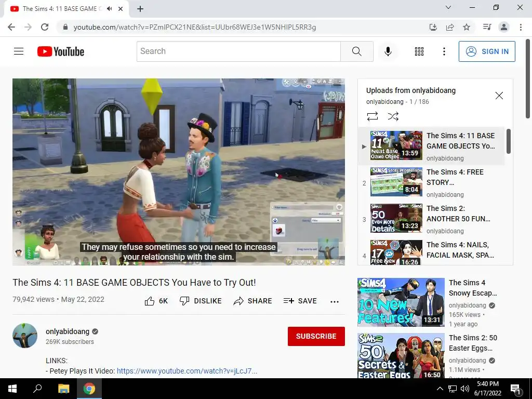
Task: Like the video with thumbs up
Action: coord(156,301)
